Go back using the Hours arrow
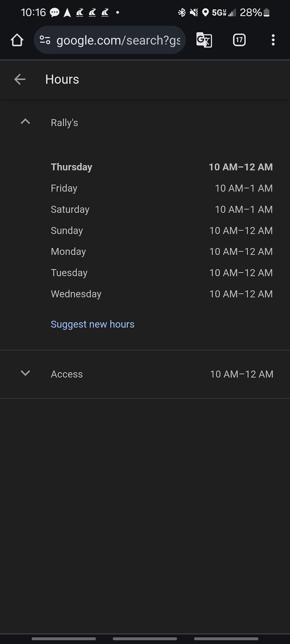The height and width of the screenshot is (644, 290). click(20, 79)
